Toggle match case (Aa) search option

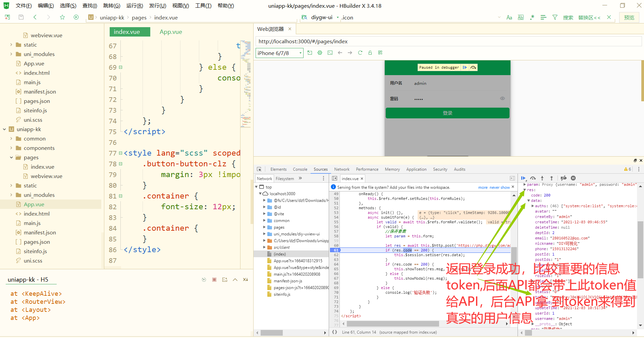509,17
